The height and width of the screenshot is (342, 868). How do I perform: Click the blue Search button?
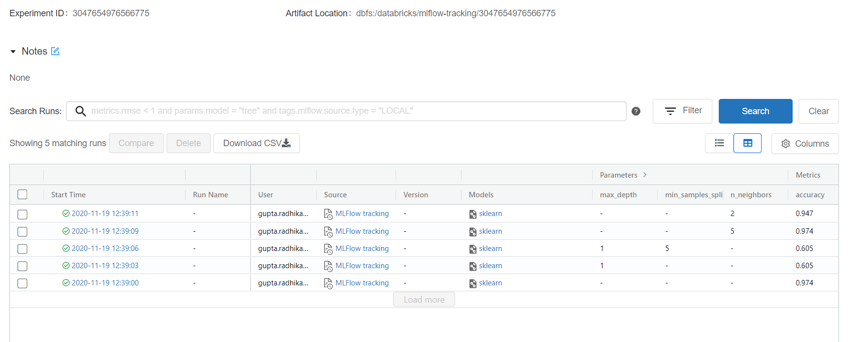(x=755, y=111)
